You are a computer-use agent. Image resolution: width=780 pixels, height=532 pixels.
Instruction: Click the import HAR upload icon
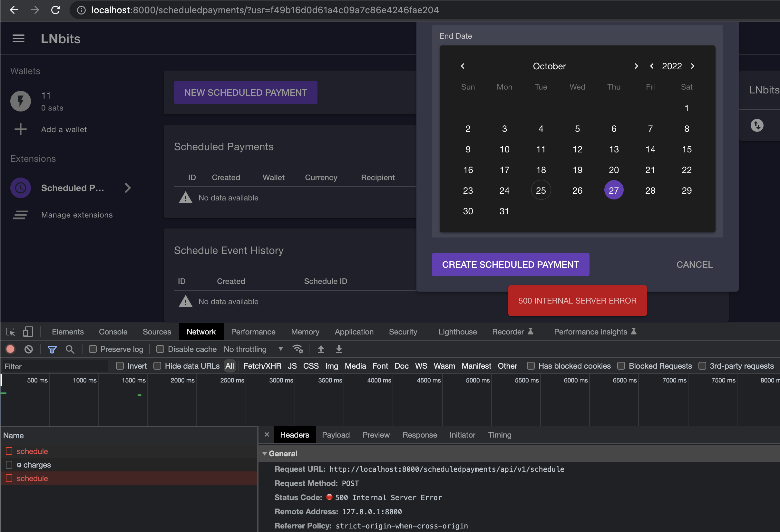tap(321, 349)
